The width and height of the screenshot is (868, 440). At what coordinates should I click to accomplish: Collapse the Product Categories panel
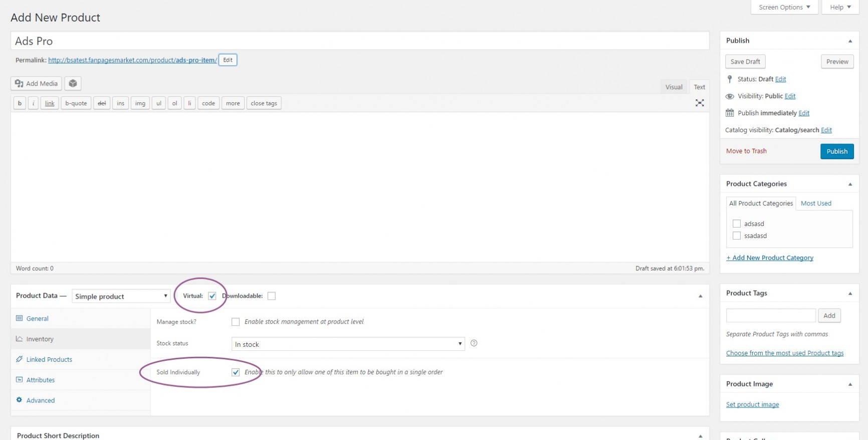point(850,184)
